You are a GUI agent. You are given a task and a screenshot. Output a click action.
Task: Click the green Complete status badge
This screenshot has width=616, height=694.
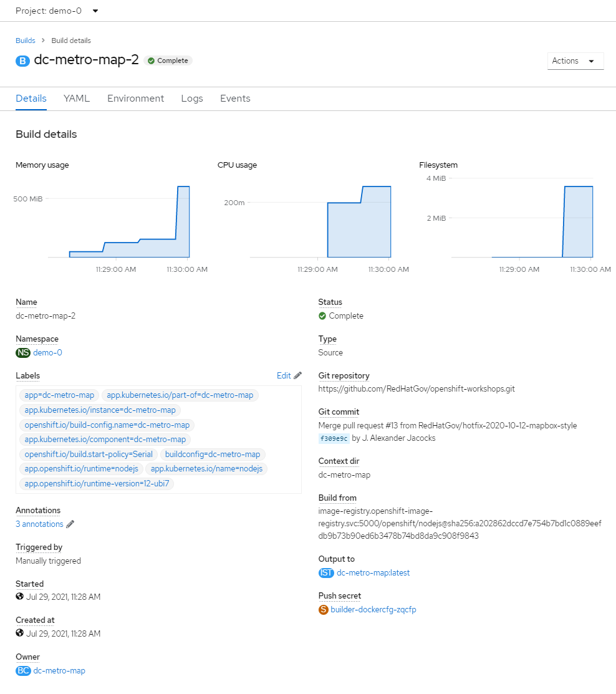(168, 60)
